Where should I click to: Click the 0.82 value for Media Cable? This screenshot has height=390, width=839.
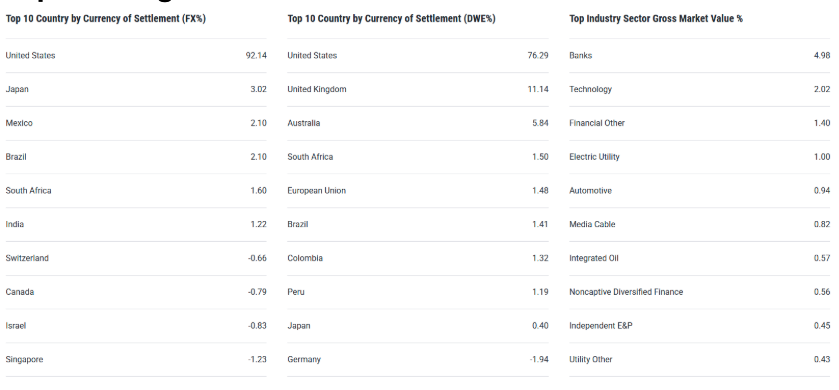tap(822, 224)
